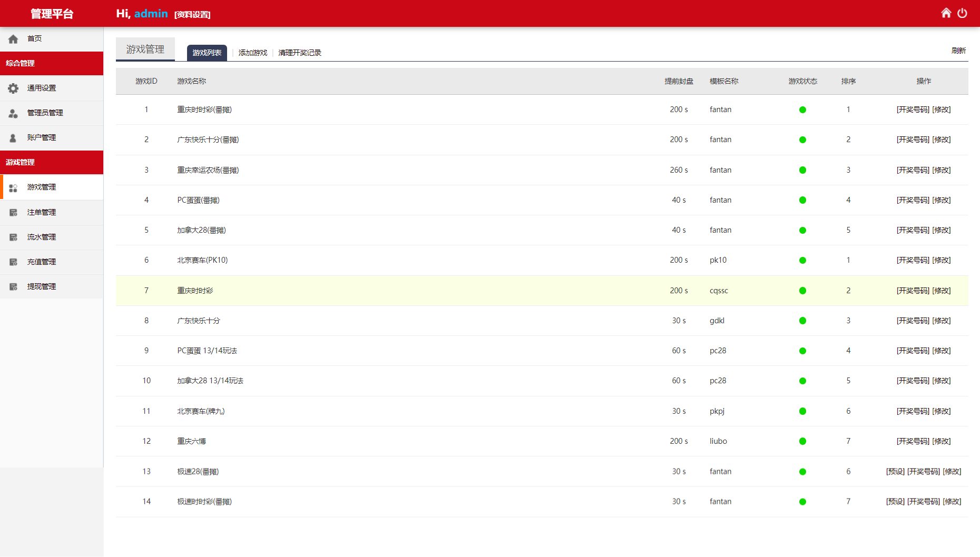Image resolution: width=980 pixels, height=557 pixels.
Task: Open 注单管理 in the sidebar
Action: coord(52,212)
